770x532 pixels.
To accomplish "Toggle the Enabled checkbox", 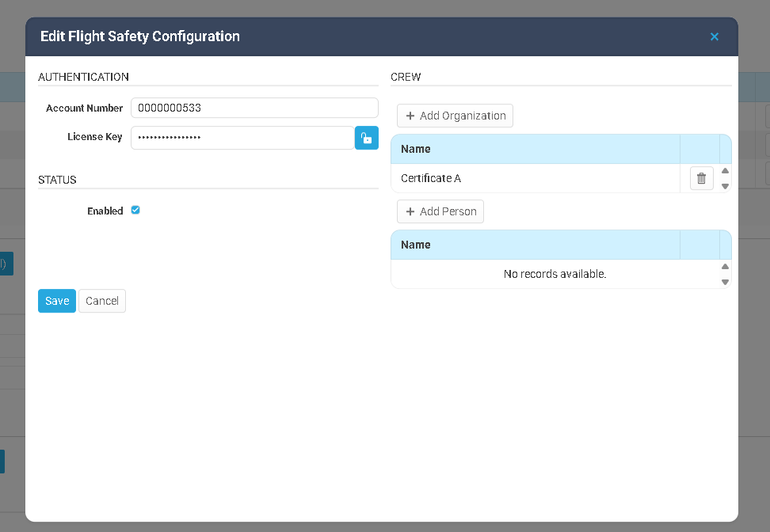I will [x=135, y=211].
